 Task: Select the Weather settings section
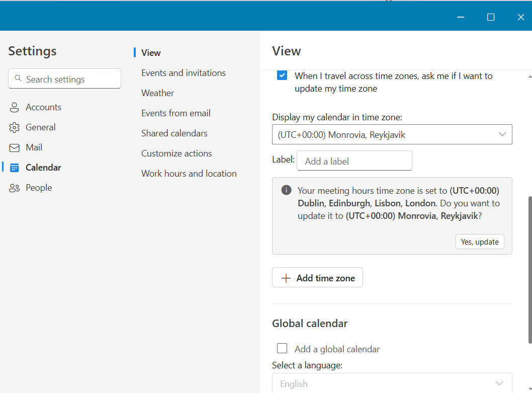(x=158, y=93)
